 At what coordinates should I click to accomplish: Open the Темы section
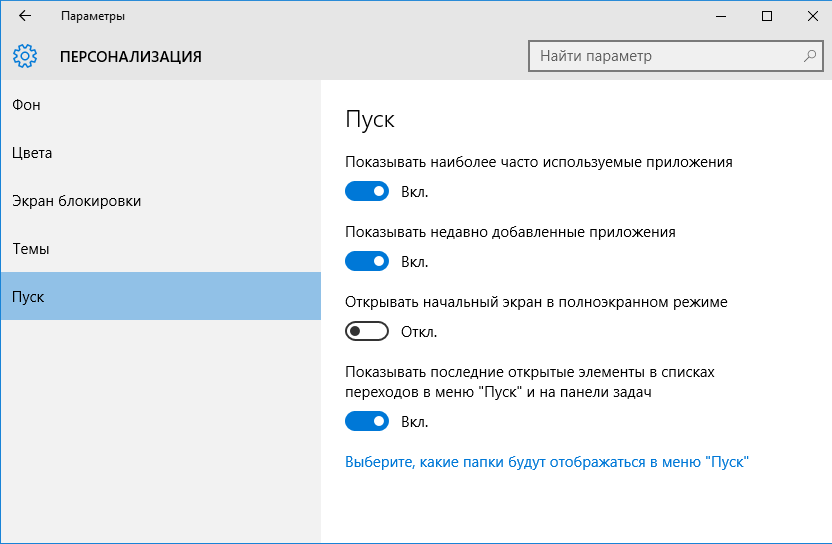point(161,248)
